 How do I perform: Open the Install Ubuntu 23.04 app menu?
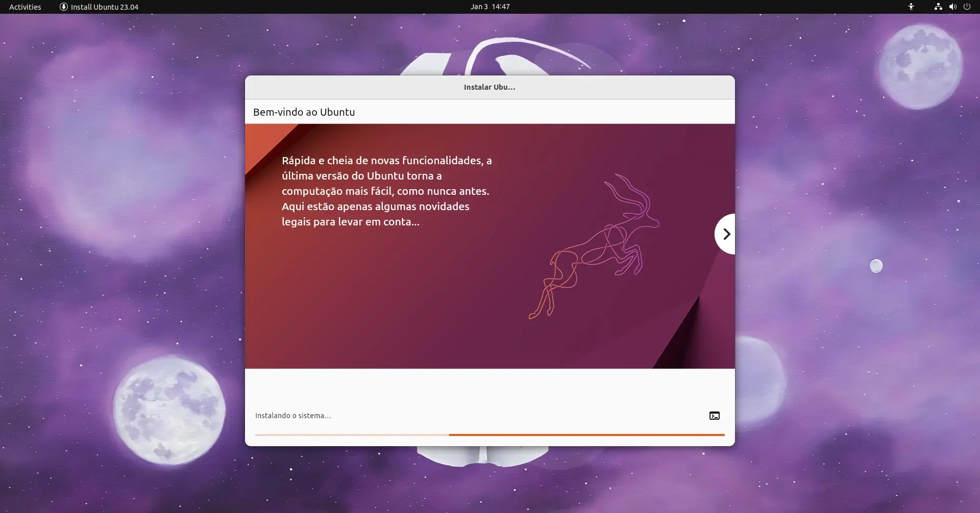99,7
